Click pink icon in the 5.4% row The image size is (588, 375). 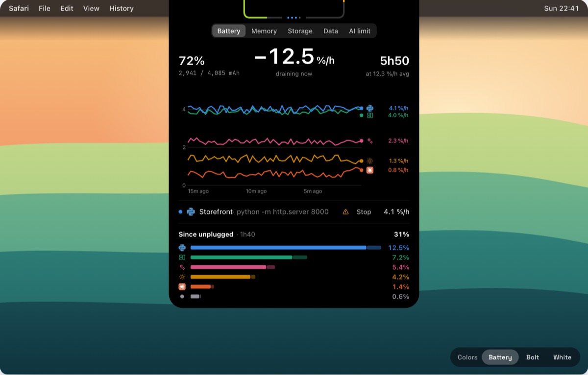[182, 267]
